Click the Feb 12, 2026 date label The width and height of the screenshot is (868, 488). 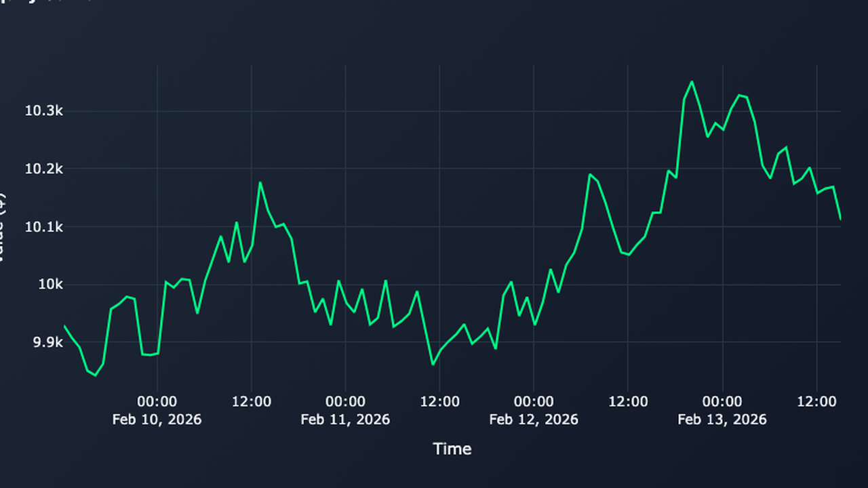click(534, 420)
